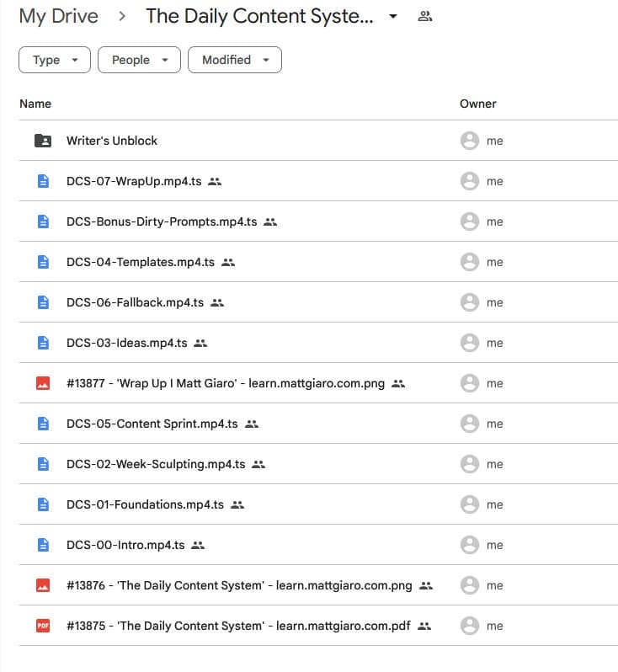Open the folder name dropdown arrow

393,17
